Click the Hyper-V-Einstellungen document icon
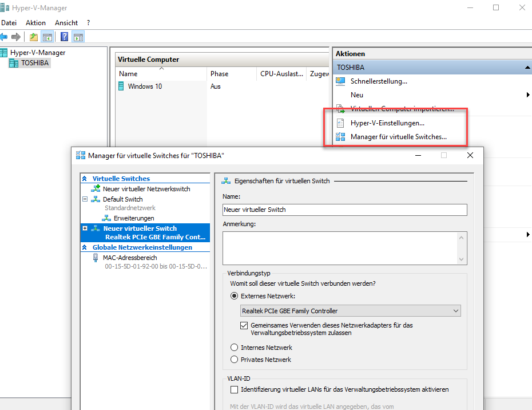 [x=340, y=123]
